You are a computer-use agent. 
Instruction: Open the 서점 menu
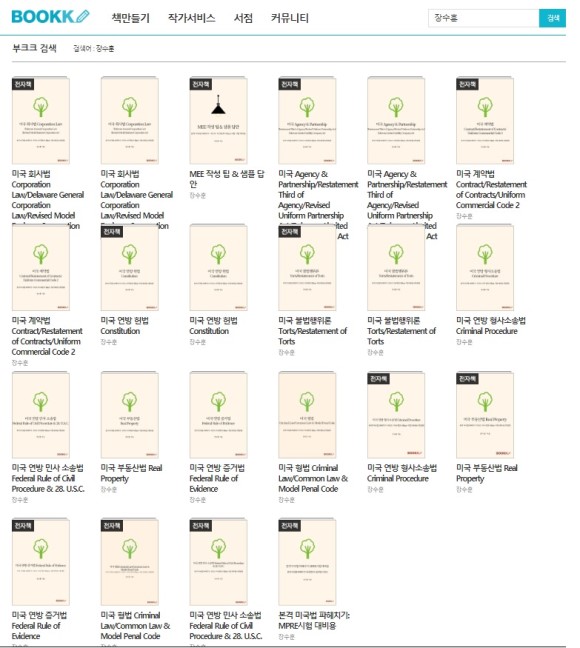click(243, 18)
